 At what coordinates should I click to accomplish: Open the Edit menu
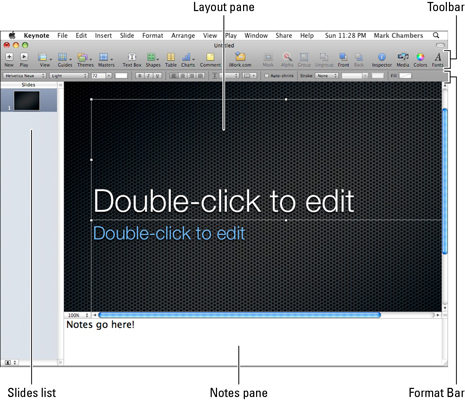(x=81, y=35)
